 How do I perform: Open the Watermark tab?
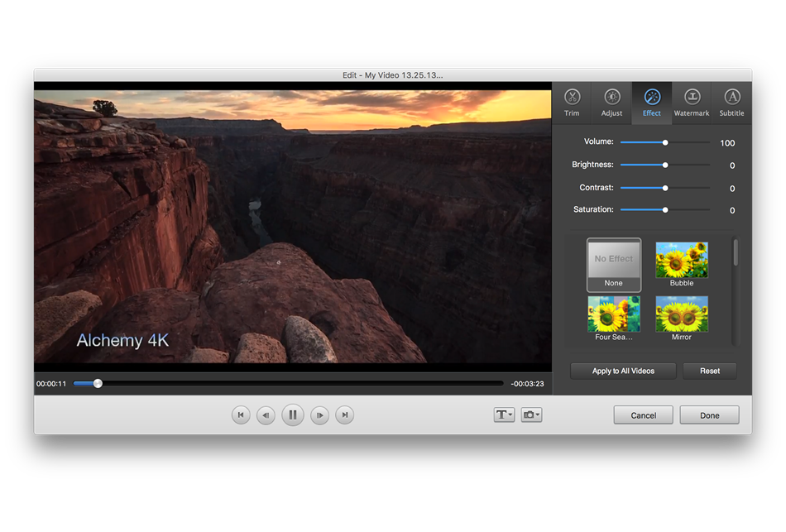pos(692,101)
